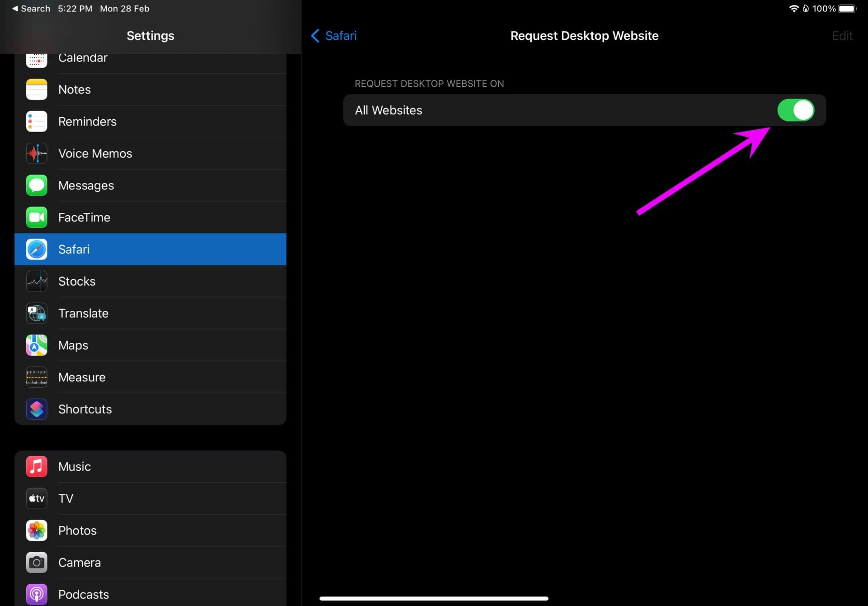Select the Shortcuts app icon
This screenshot has height=606, width=868.
pyautogui.click(x=37, y=409)
